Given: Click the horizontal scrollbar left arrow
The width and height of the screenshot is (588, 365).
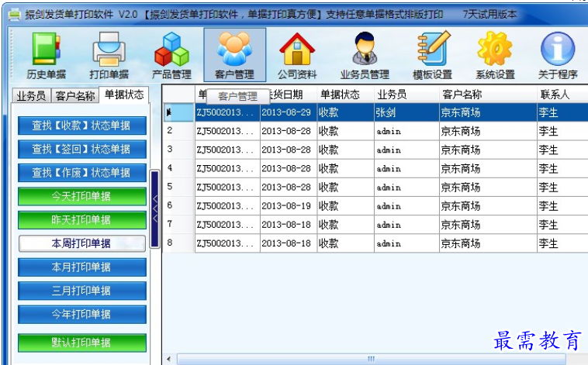Looking at the screenshot, I should (x=169, y=359).
